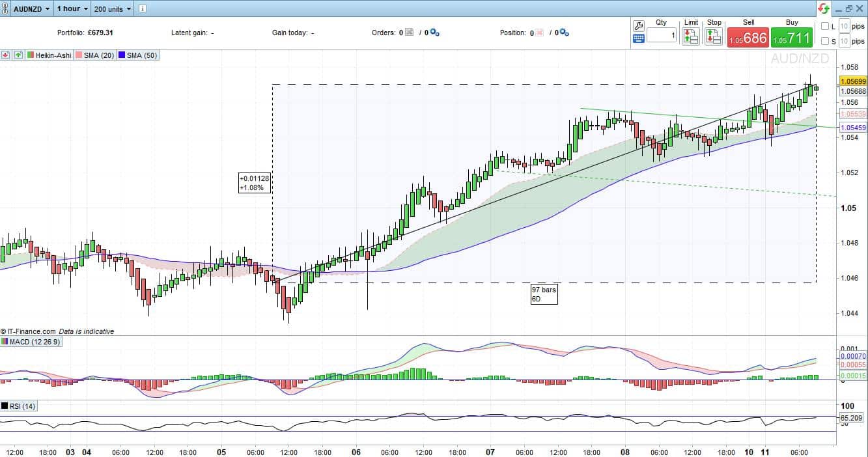Click the Qty quantity input field
Image resolution: width=868 pixels, height=457 pixels.
coord(662,35)
